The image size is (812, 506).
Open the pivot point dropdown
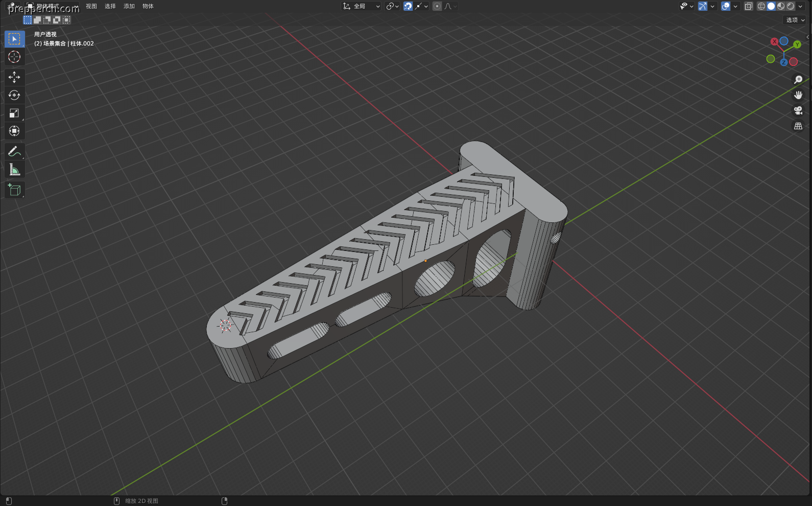click(392, 6)
